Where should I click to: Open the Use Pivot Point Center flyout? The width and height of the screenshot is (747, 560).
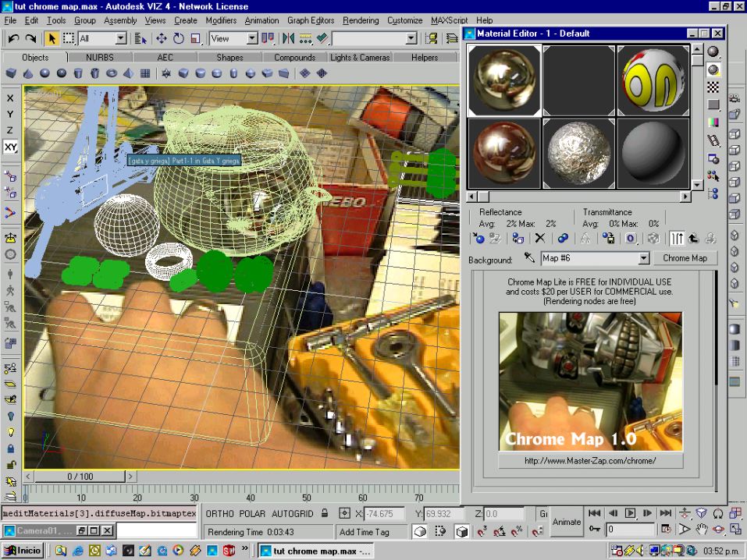(x=269, y=38)
